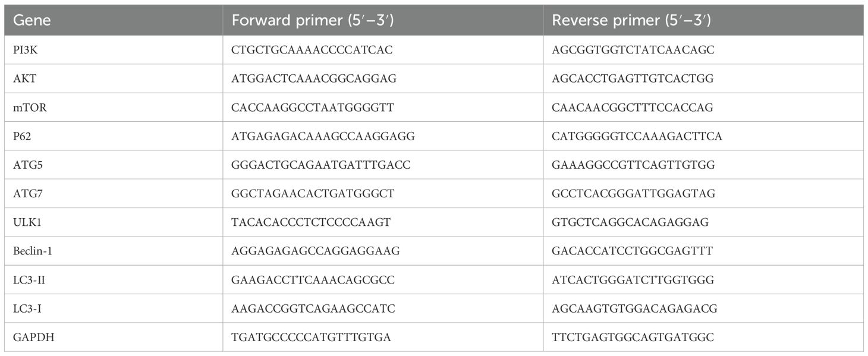Select the ULK1 reverse primer GTGCTCAGGCACAGAGGAG
868x356 pixels.
click(x=630, y=222)
